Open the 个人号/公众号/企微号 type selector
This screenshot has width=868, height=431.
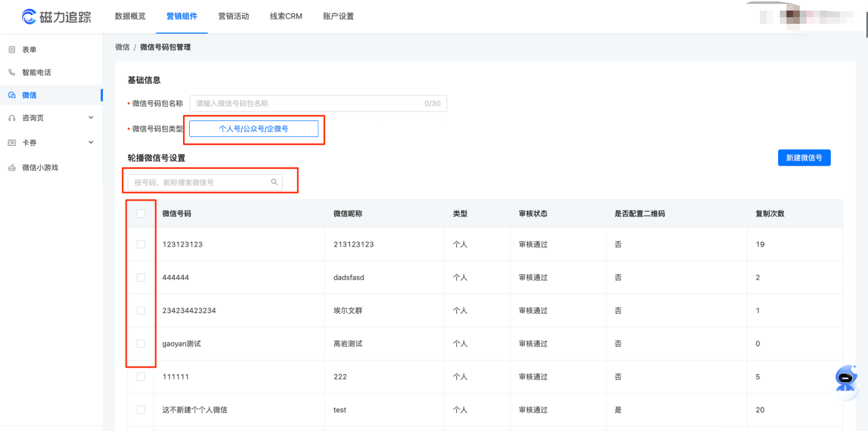[253, 129]
